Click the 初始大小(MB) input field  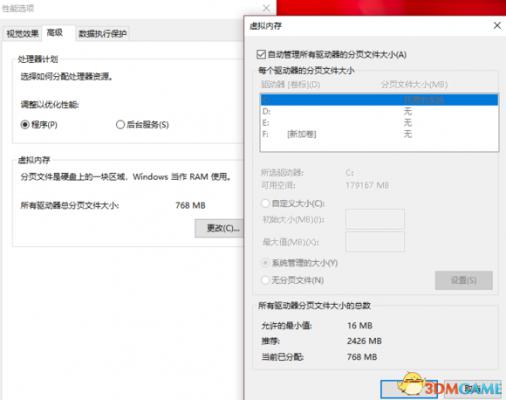(375, 219)
